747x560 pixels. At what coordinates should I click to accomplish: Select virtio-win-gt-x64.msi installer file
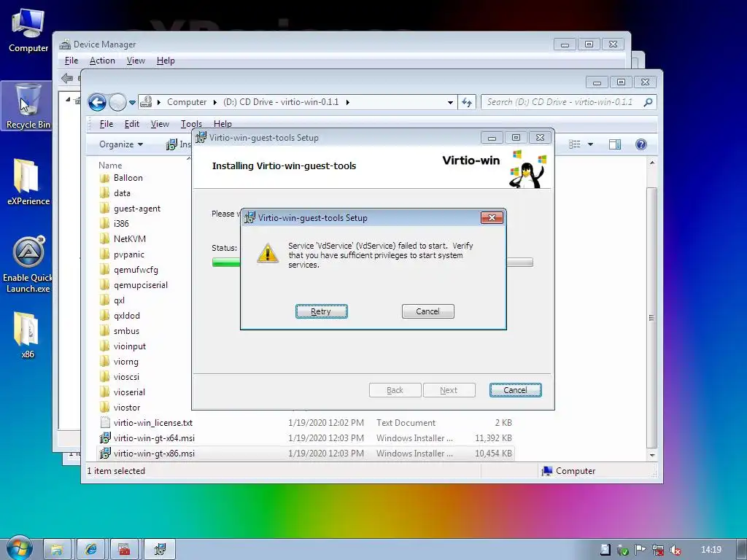[154, 438]
